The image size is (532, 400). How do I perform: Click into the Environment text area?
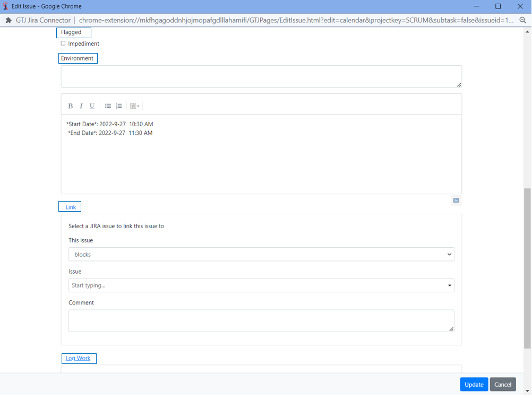[x=261, y=76]
